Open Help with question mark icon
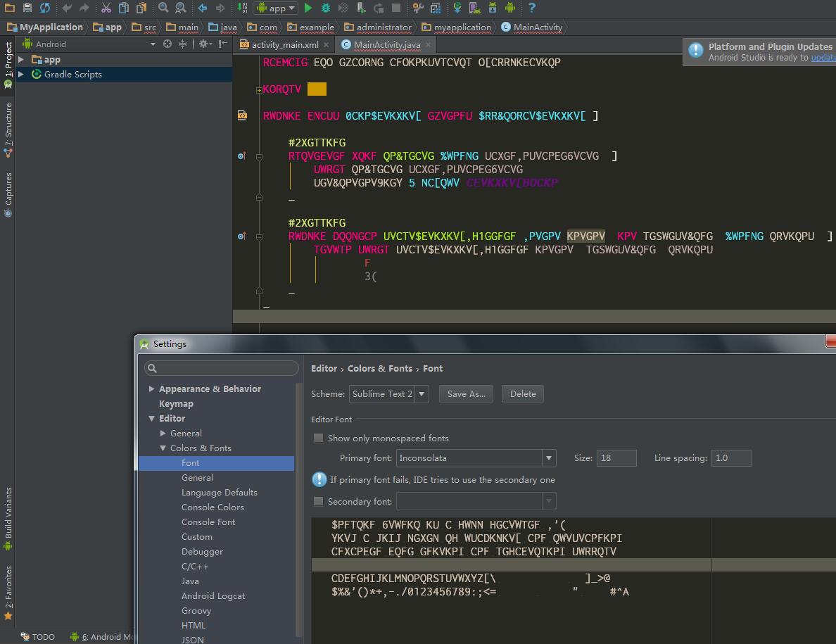Image resolution: width=836 pixels, height=644 pixels. tap(531, 8)
